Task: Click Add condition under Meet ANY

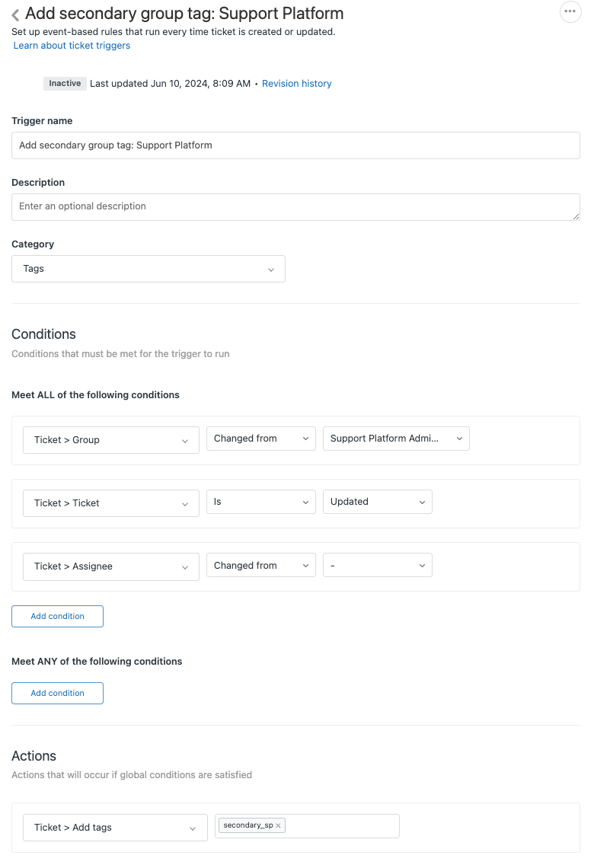Action: point(57,694)
